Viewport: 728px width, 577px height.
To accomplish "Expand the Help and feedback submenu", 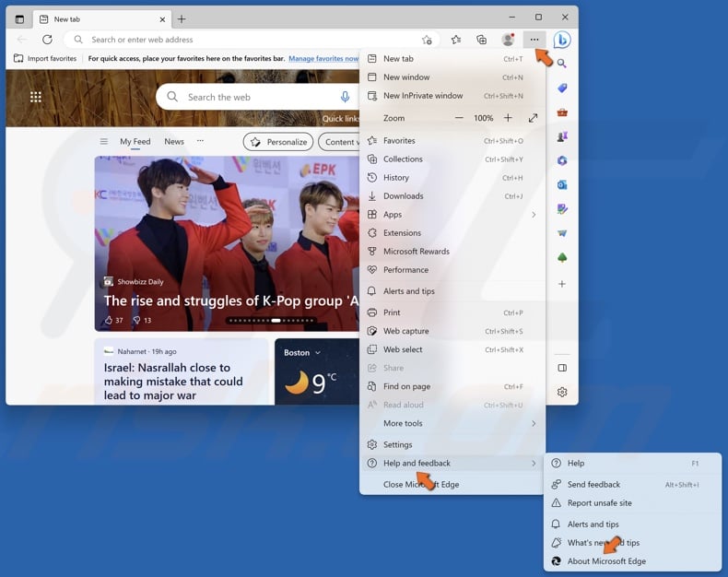I will click(452, 464).
